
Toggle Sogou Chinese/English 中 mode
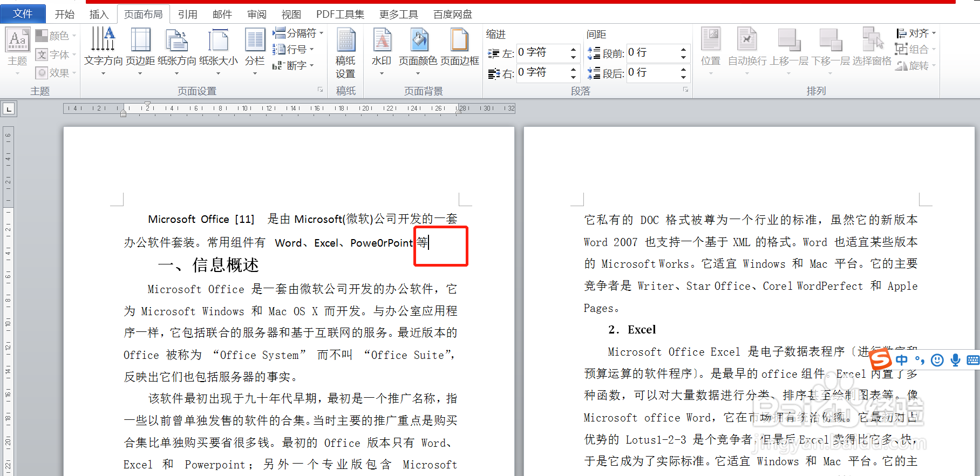(902, 360)
